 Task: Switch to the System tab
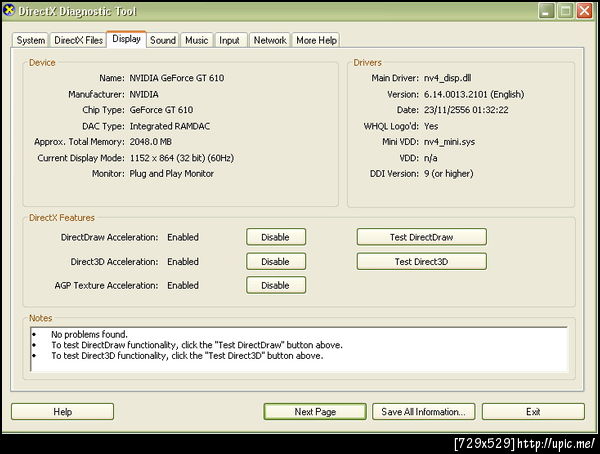coord(30,40)
